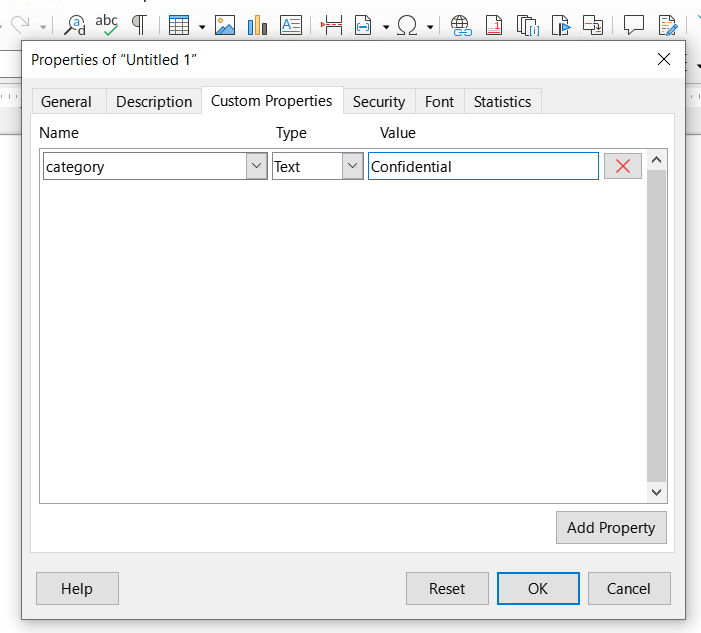Click the Insert Page Break icon
This screenshot has height=633, width=701.
click(x=332, y=25)
